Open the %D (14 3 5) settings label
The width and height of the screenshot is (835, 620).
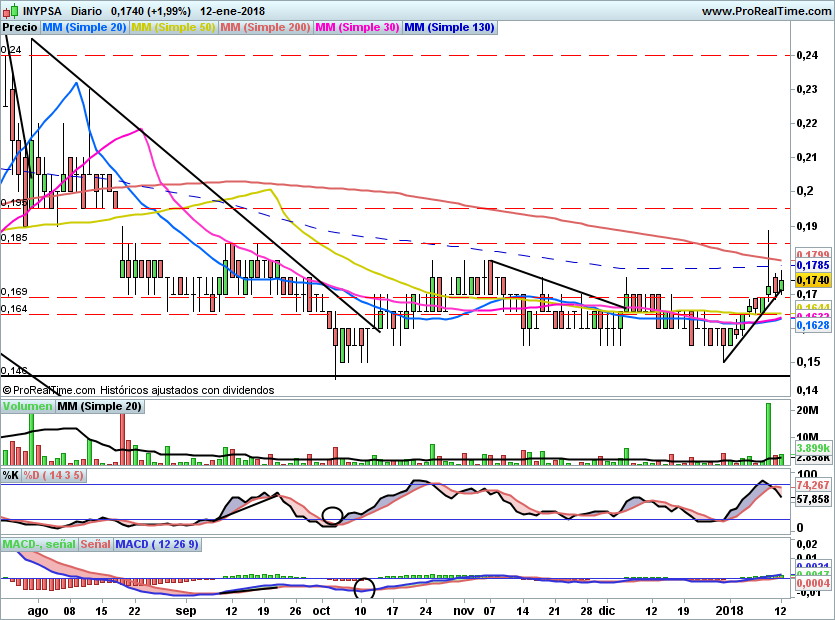click(54, 476)
